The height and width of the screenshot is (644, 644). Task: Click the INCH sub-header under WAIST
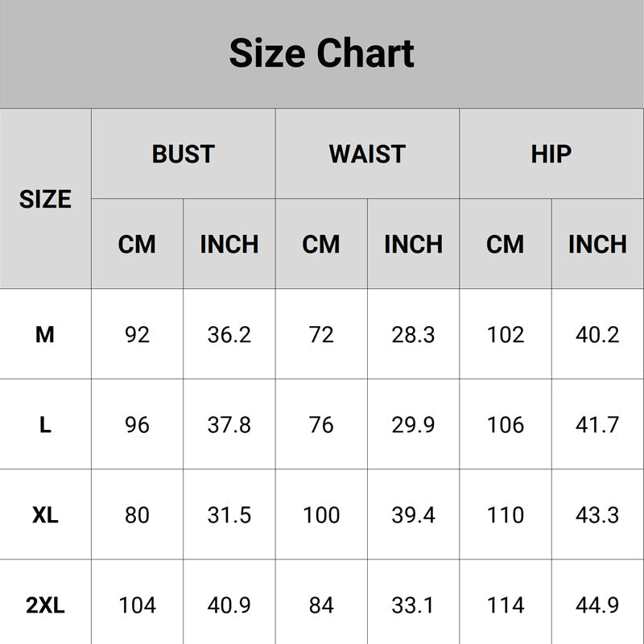413,244
